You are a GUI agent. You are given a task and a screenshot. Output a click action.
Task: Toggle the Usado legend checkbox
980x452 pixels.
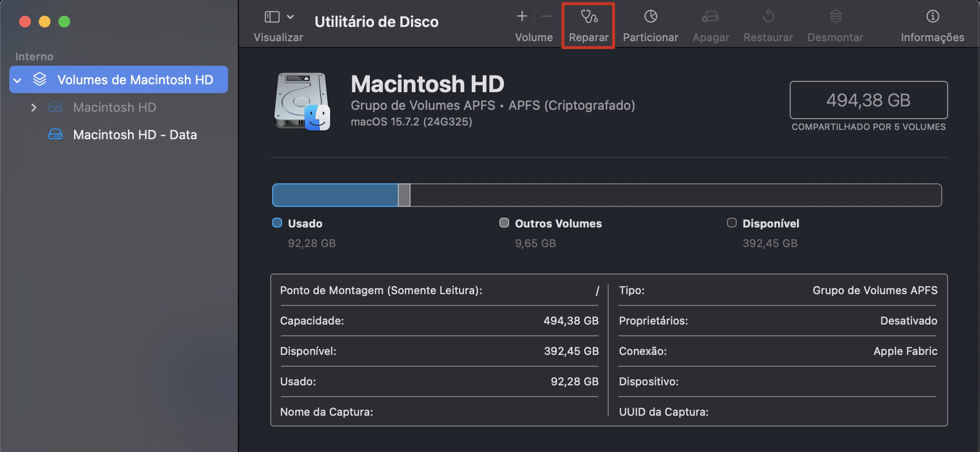[x=277, y=223]
